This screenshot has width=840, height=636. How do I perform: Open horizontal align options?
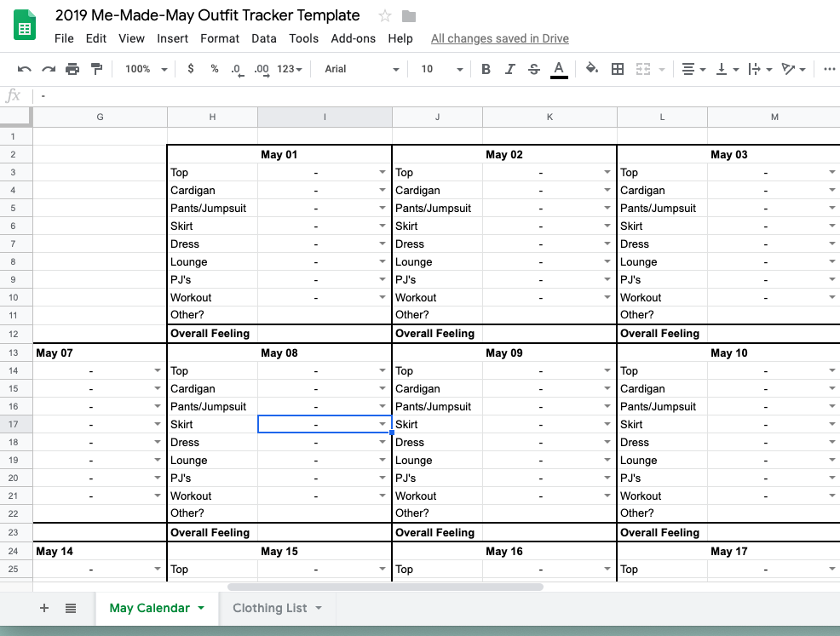coord(693,69)
